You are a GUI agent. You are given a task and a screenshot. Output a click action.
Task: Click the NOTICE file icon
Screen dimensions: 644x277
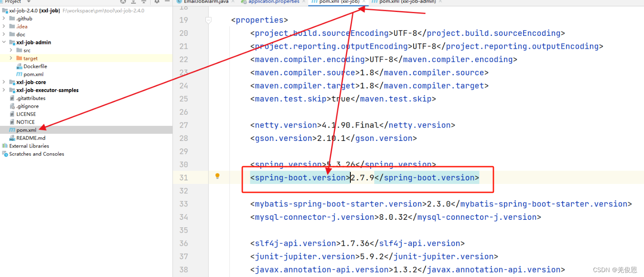[12, 122]
